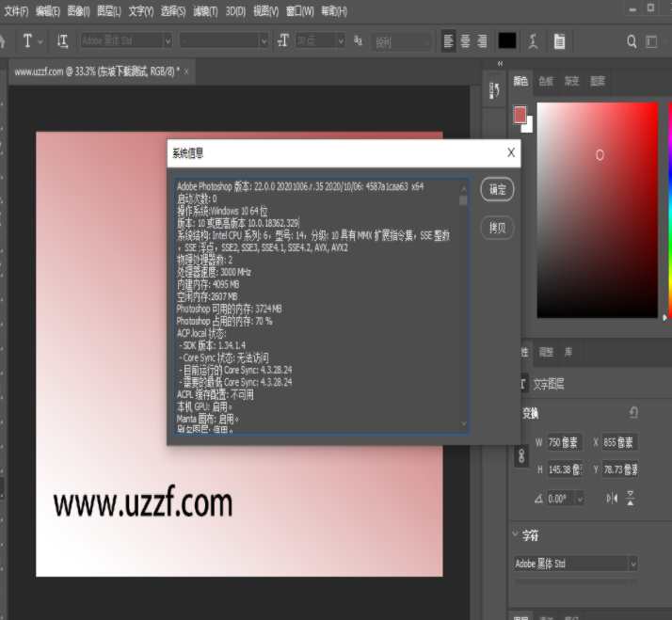Open the Search magnifier icon
The image size is (672, 620).
pyautogui.click(x=632, y=41)
